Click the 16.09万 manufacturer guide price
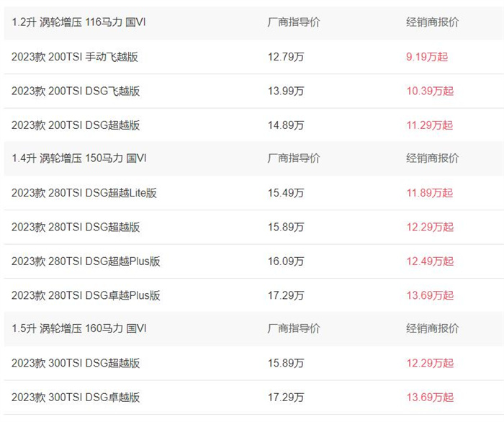The width and height of the screenshot is (504, 422). (x=286, y=261)
